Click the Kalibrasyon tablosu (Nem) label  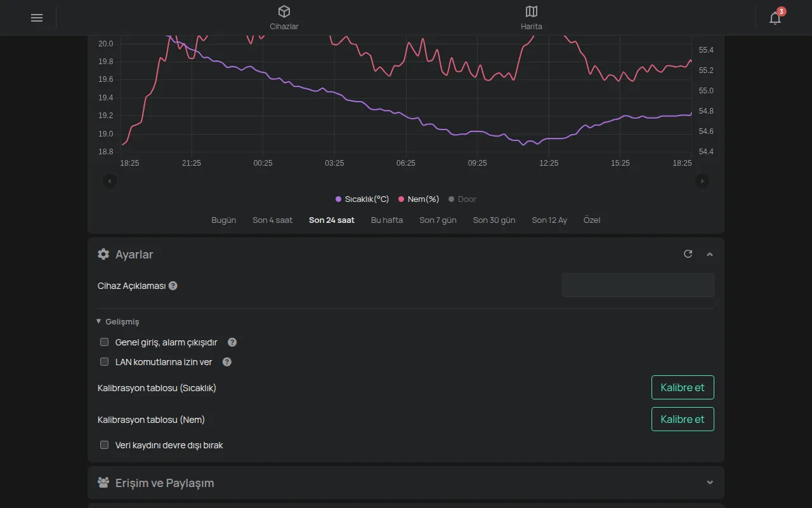point(151,420)
